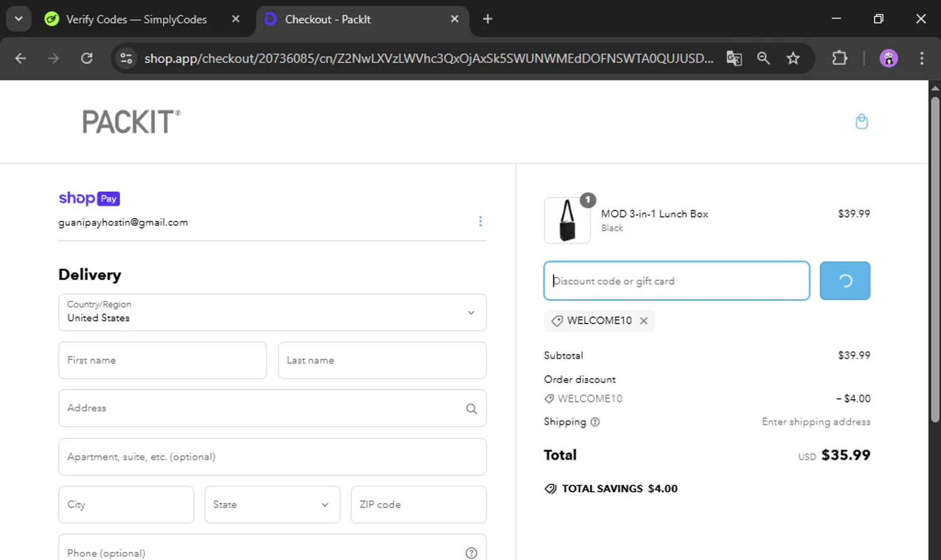Bookmark this page with the star
Image resolution: width=941 pixels, height=560 pixels.
pos(793,58)
